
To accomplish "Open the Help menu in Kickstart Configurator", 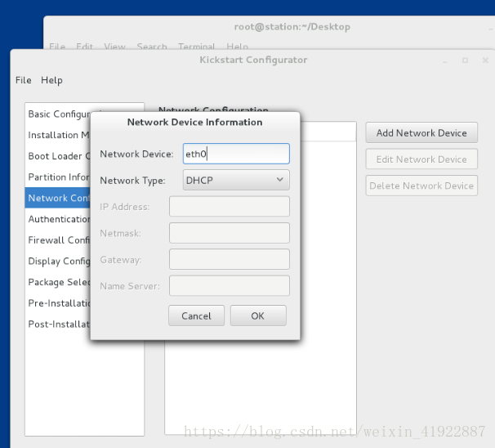I will (51, 80).
